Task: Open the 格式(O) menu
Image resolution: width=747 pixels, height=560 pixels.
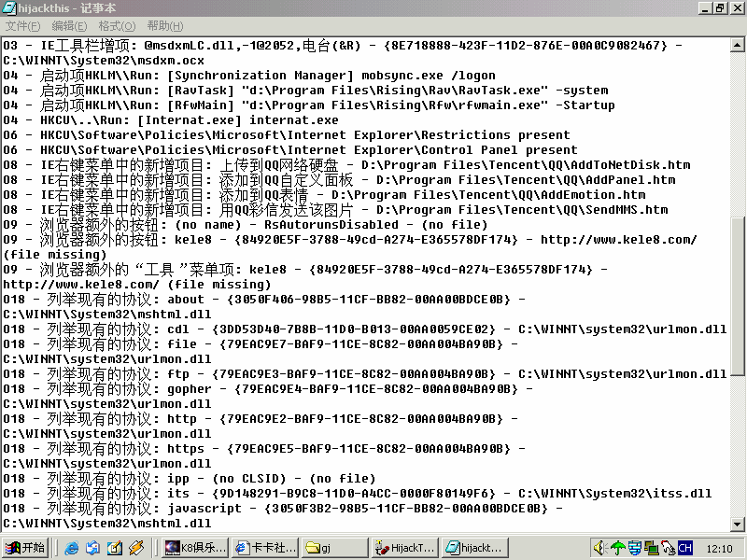Action: (x=117, y=26)
